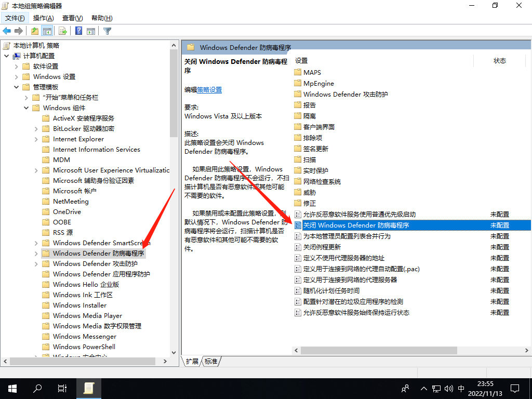Image resolution: width=532 pixels, height=399 pixels.
Task: Click the 状态 column header
Action: (x=500, y=61)
